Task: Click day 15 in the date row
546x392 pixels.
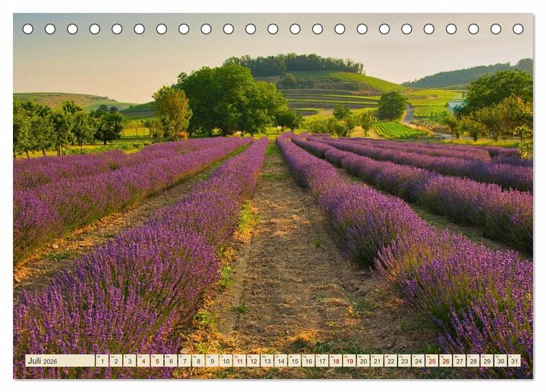Action: (294, 361)
